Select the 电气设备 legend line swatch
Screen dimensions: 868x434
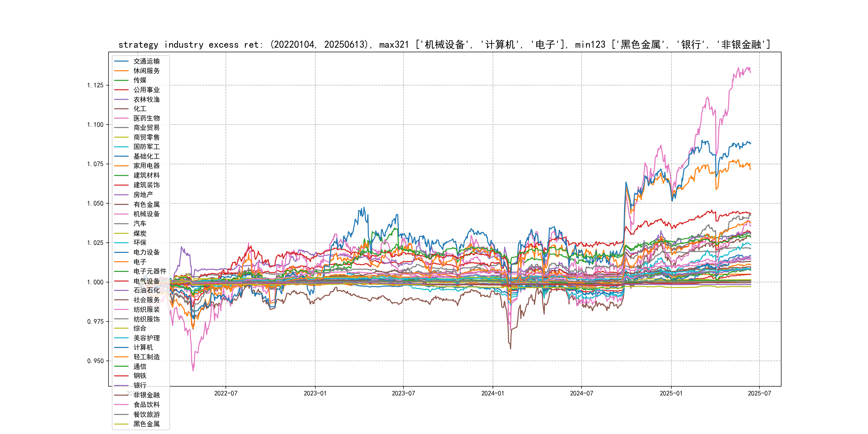coord(121,281)
